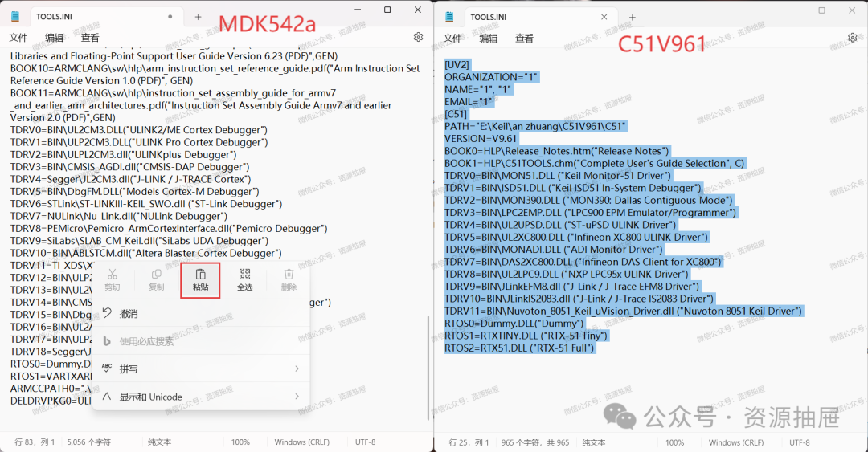
Task: Click UTF-8 in left status bar
Action: click(366, 442)
